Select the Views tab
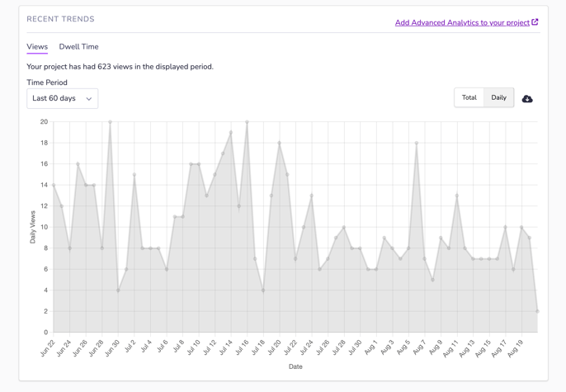The image size is (566, 392). pos(37,47)
